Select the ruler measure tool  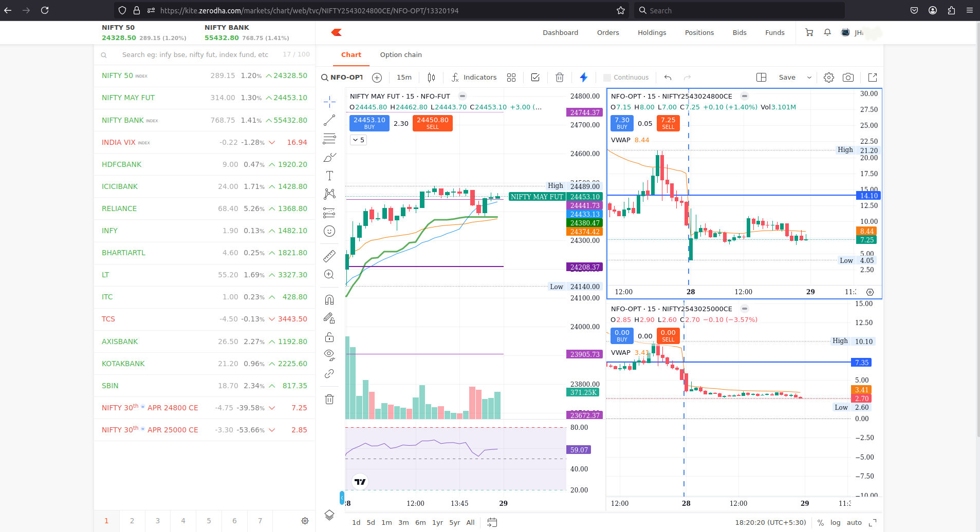click(x=329, y=255)
